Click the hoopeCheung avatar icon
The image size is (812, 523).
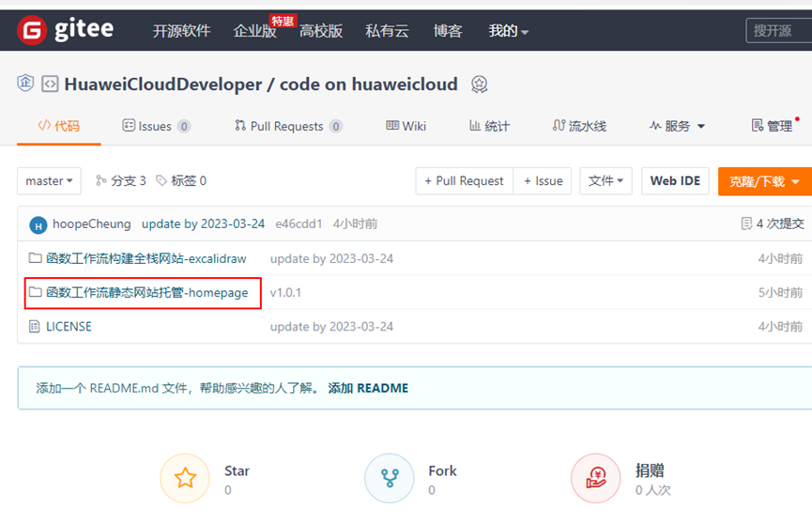[x=38, y=225]
